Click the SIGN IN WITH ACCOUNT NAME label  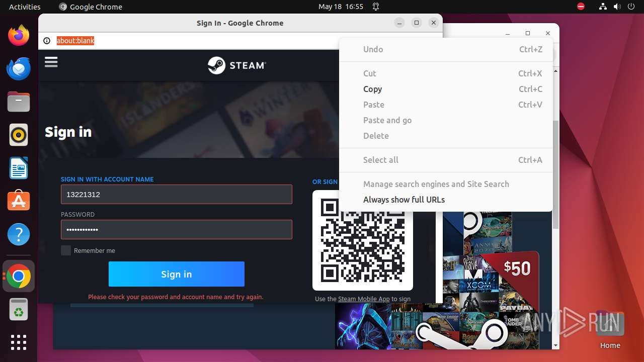(107, 179)
